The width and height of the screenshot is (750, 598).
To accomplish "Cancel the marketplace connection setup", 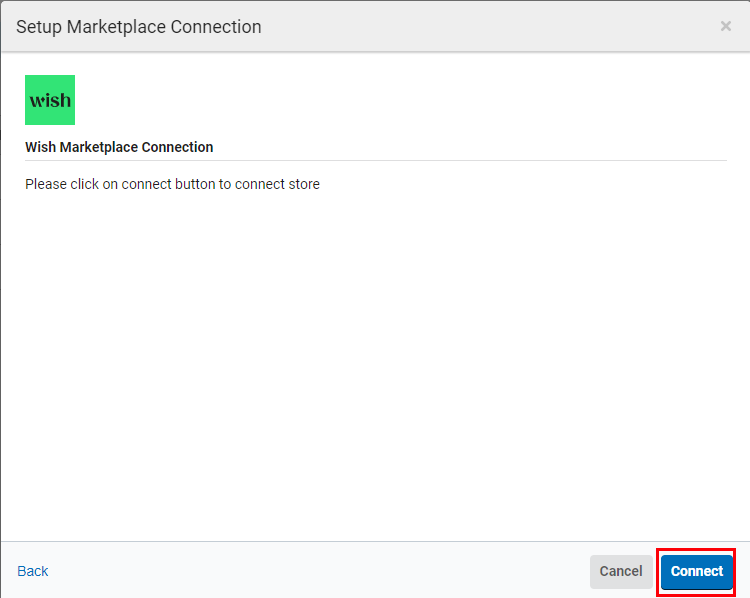I will click(621, 572).
